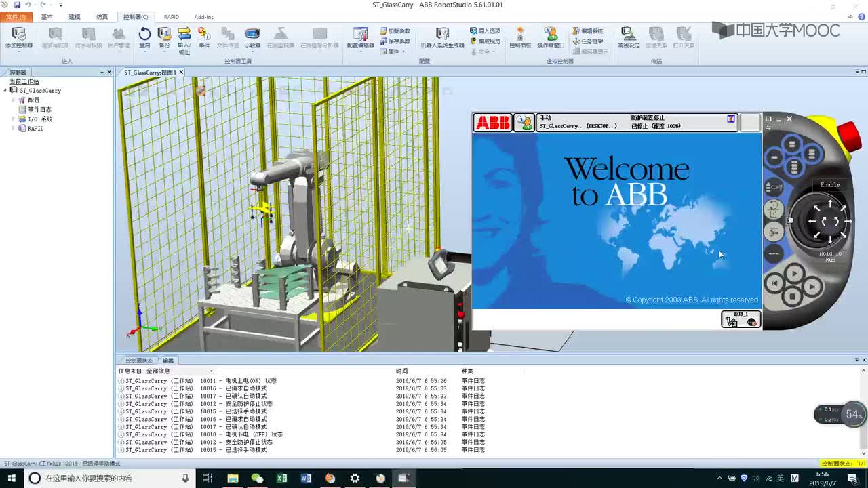The width and height of the screenshot is (868, 488).
Task: Click the FlexPendant step backward button
Action: (x=774, y=285)
